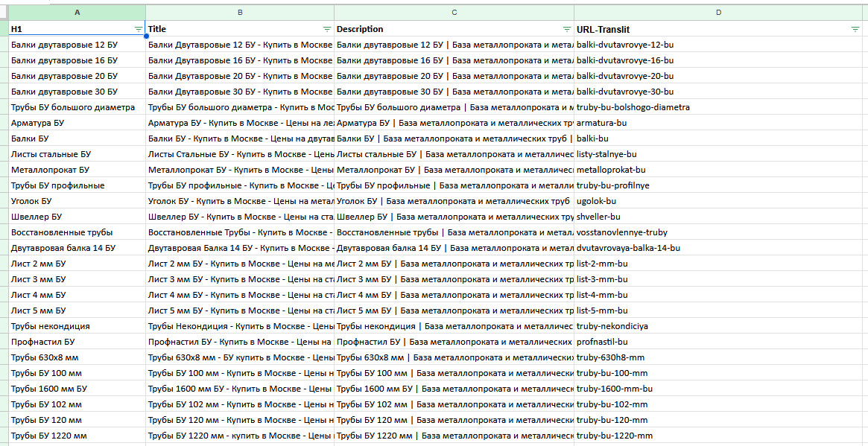Open the filter icon in the H1 header
The image size is (868, 446).
coord(139,29)
